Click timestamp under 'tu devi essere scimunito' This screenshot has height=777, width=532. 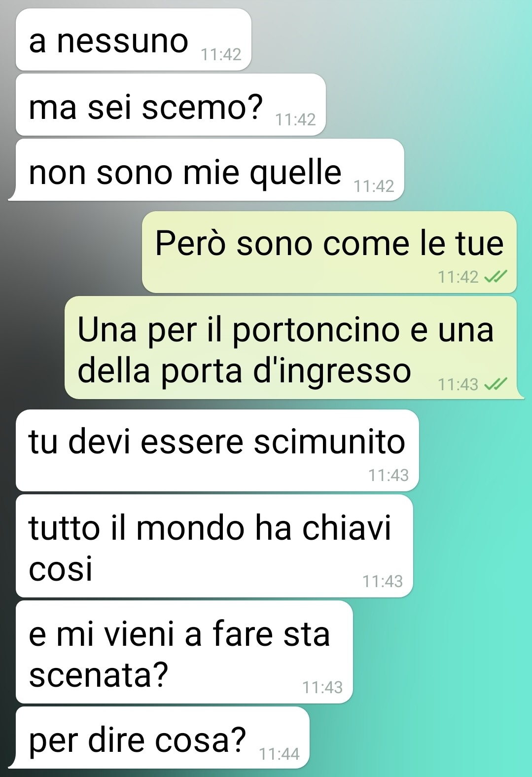389,475
